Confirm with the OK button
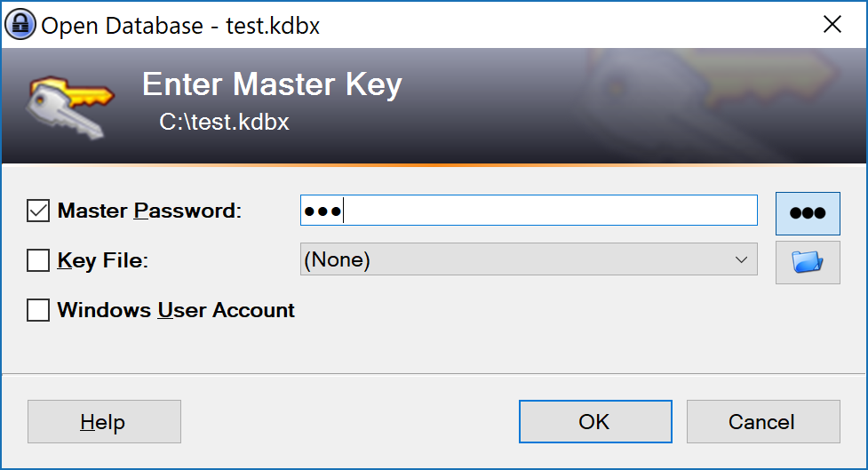 point(593,422)
